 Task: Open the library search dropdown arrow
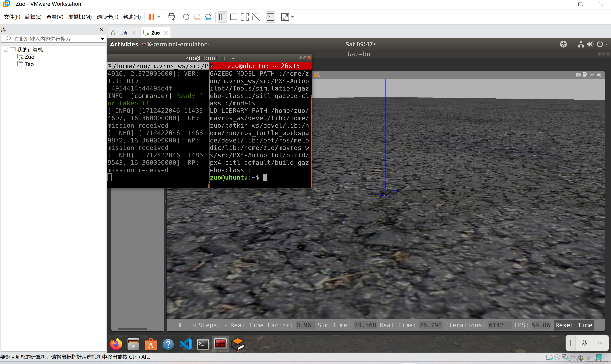pyautogui.click(x=102, y=39)
